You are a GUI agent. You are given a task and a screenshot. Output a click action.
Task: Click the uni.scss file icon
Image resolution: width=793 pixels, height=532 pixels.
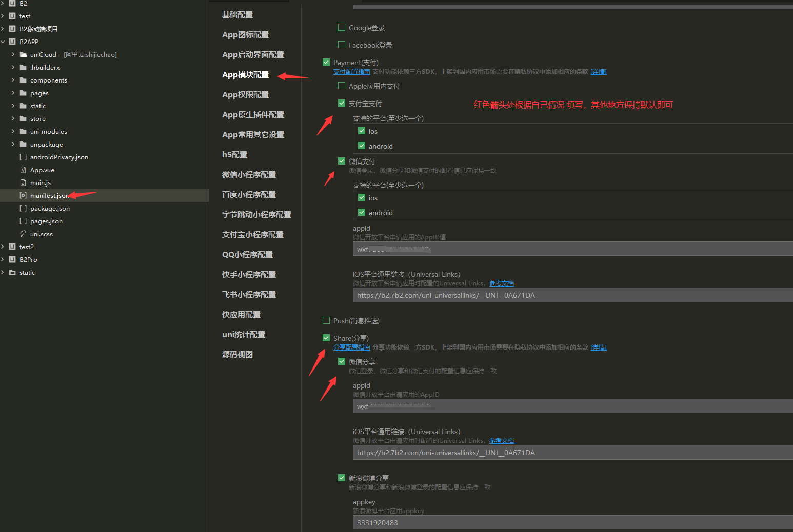(23, 234)
